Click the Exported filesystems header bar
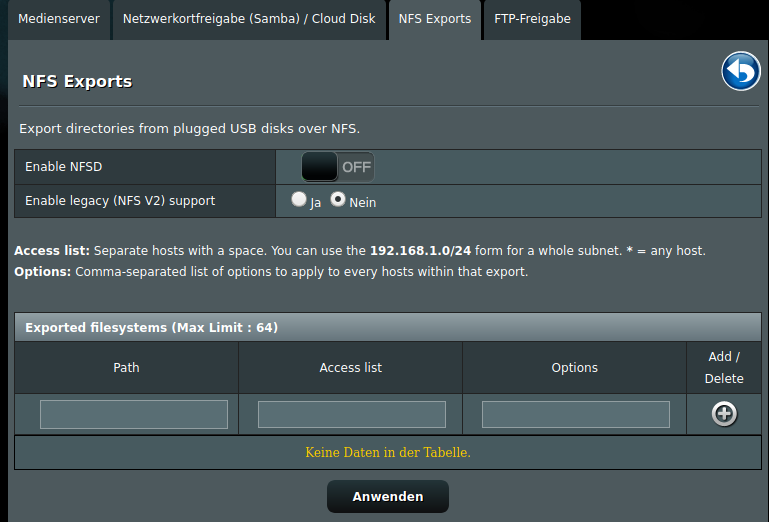The width and height of the screenshot is (769, 522). (387, 327)
